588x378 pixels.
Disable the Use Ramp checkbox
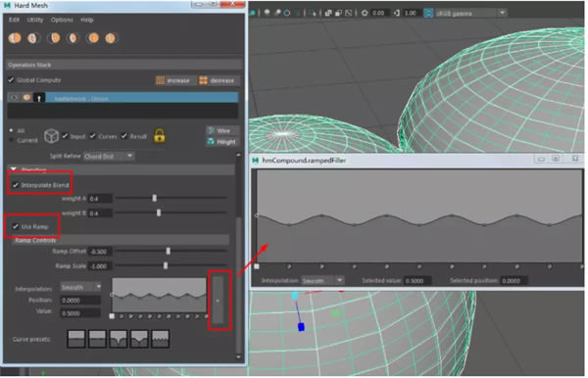tap(16, 226)
